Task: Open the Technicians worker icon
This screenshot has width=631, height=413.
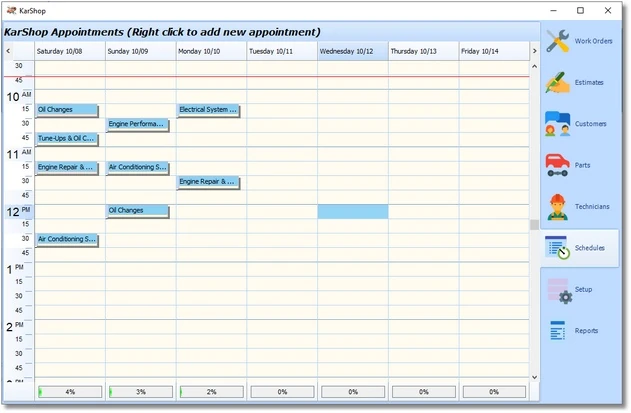Action: coord(558,207)
